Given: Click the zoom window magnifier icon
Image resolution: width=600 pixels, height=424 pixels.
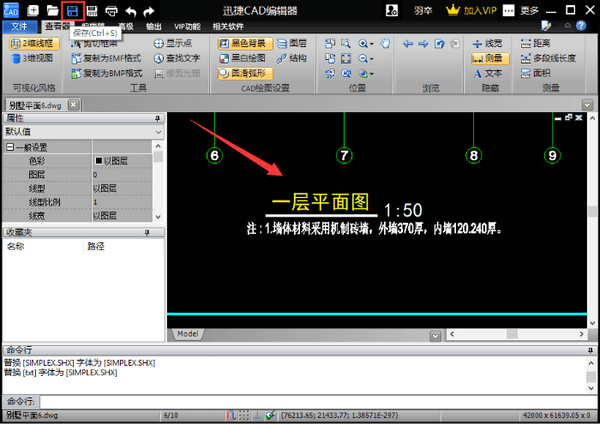Looking at the screenshot, I should 346,43.
